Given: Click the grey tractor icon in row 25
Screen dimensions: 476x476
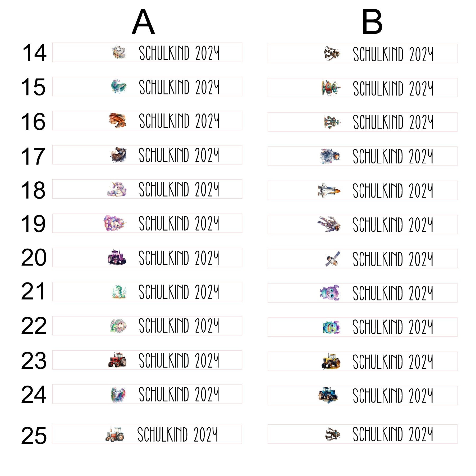Looking at the screenshot, I should pos(115,434).
